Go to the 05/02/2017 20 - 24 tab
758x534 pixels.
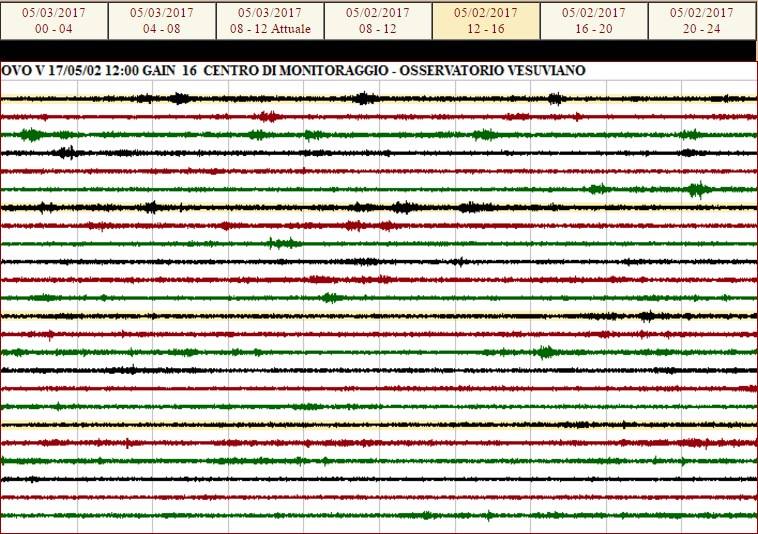[x=702, y=20]
